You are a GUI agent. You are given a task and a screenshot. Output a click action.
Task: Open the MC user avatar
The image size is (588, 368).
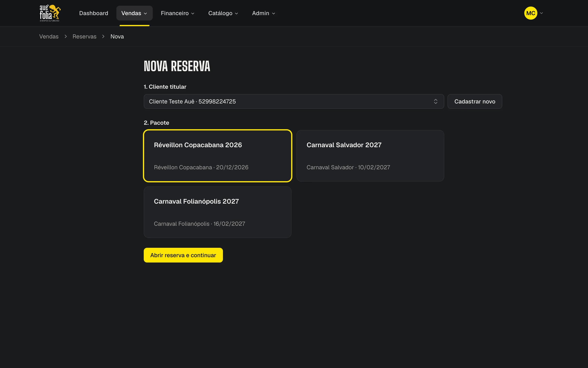[x=530, y=13]
